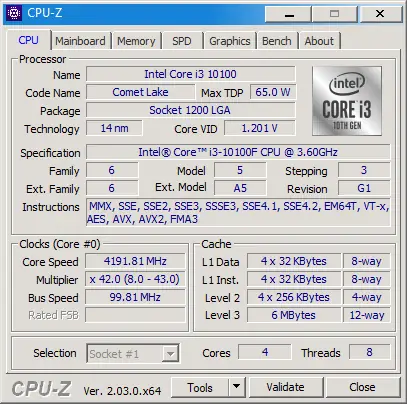Click the Model value '5'
407x404 pixels.
[240, 170]
